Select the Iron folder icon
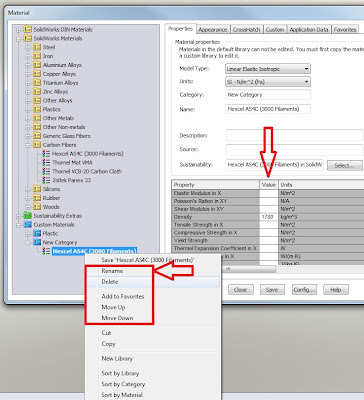 pyautogui.click(x=37, y=56)
